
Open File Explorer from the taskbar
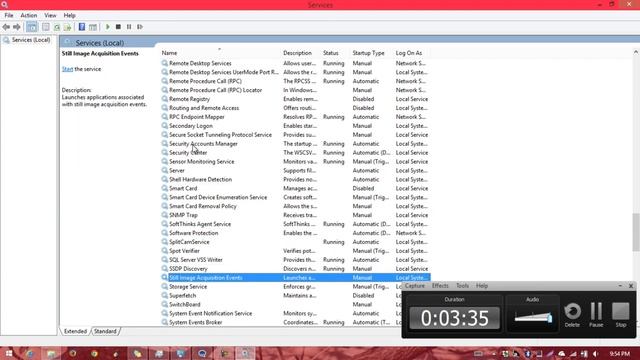tap(51, 353)
